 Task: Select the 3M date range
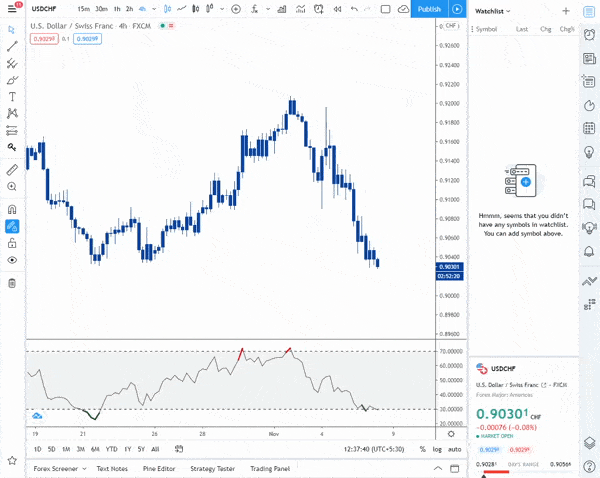(x=80, y=449)
